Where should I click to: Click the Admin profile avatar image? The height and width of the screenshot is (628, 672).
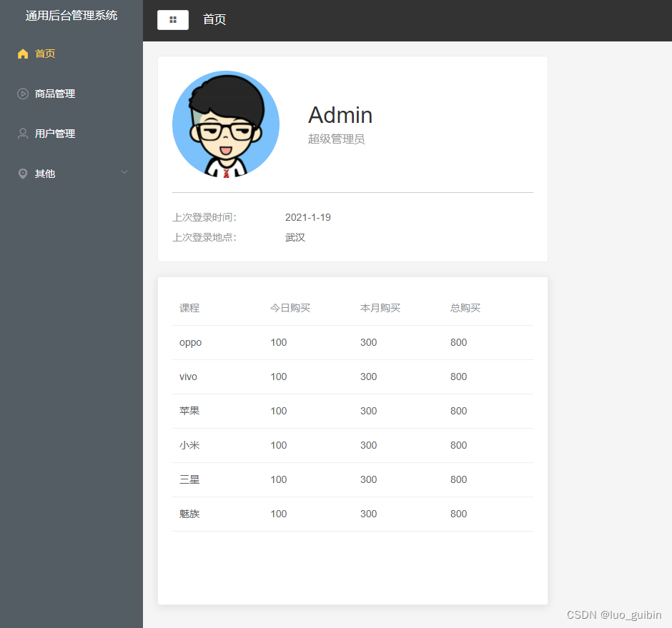click(x=225, y=124)
